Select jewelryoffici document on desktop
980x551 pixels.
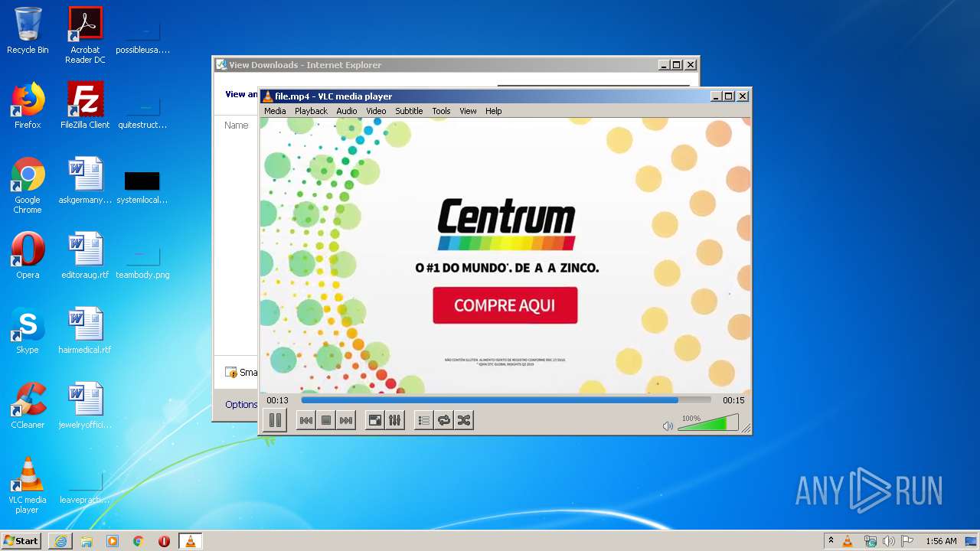(85, 406)
